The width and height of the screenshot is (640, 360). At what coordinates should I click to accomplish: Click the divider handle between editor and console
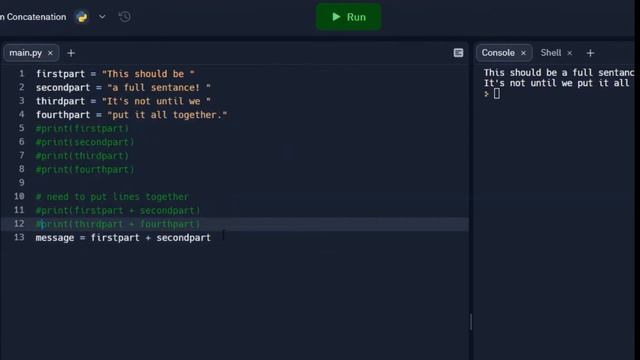[x=471, y=322]
